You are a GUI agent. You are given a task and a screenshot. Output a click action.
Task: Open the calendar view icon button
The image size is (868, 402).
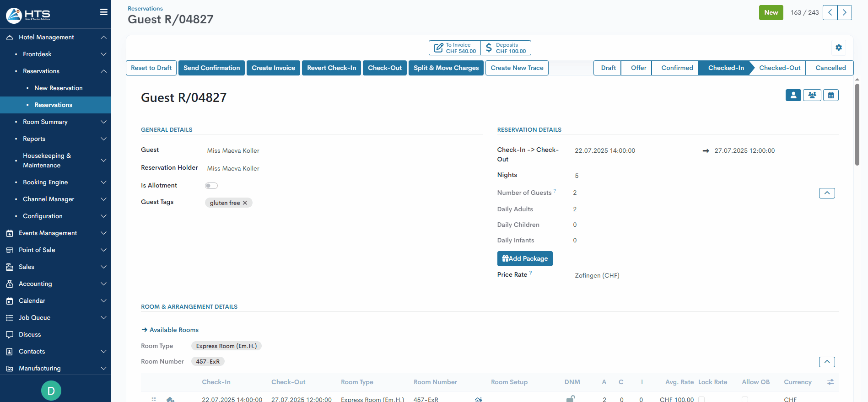click(830, 95)
